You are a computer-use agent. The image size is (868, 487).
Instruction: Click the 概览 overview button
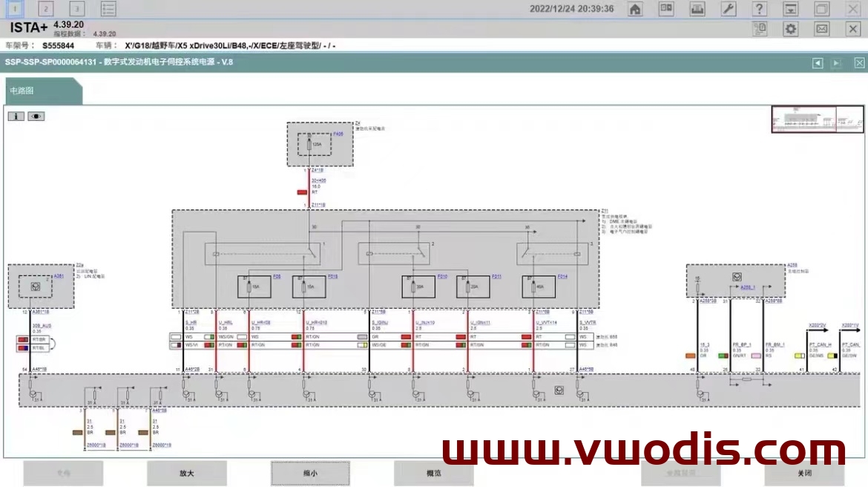click(x=433, y=473)
